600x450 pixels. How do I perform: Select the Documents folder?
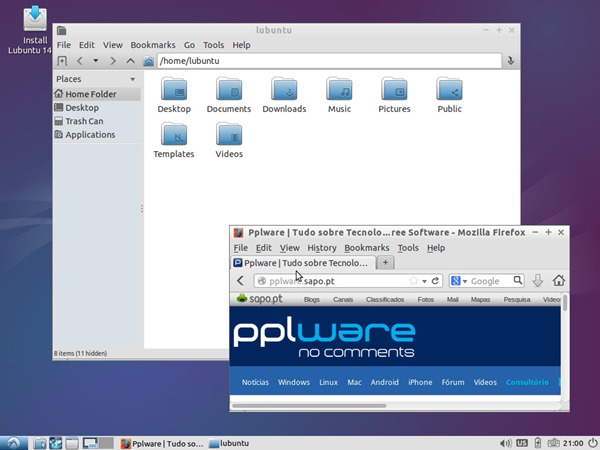click(x=229, y=95)
